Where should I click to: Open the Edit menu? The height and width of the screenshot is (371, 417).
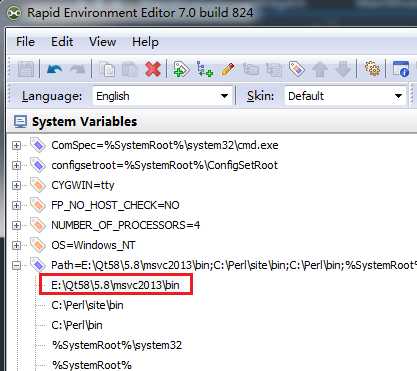pos(62,42)
